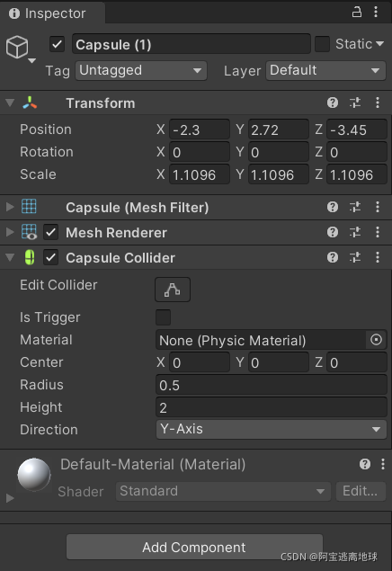Toggle the Capsule (1) active checkbox
392x571 pixels.
(x=57, y=44)
